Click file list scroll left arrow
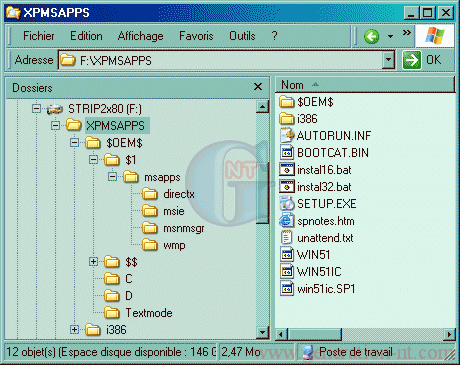The width and height of the screenshot is (460, 365). pyautogui.click(x=282, y=334)
